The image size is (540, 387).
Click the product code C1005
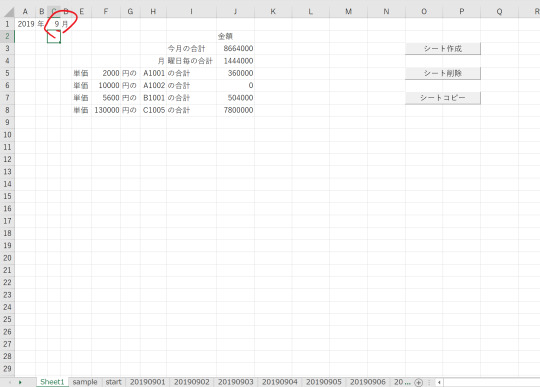[154, 110]
